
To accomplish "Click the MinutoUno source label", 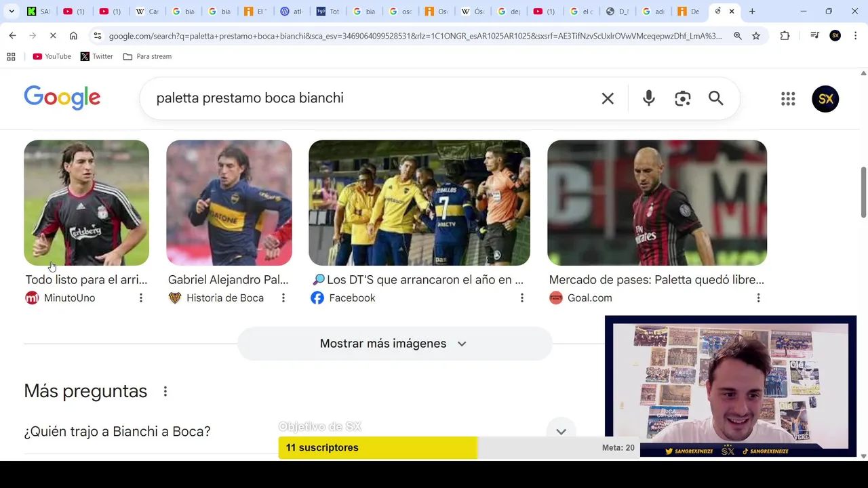I will pos(69,298).
